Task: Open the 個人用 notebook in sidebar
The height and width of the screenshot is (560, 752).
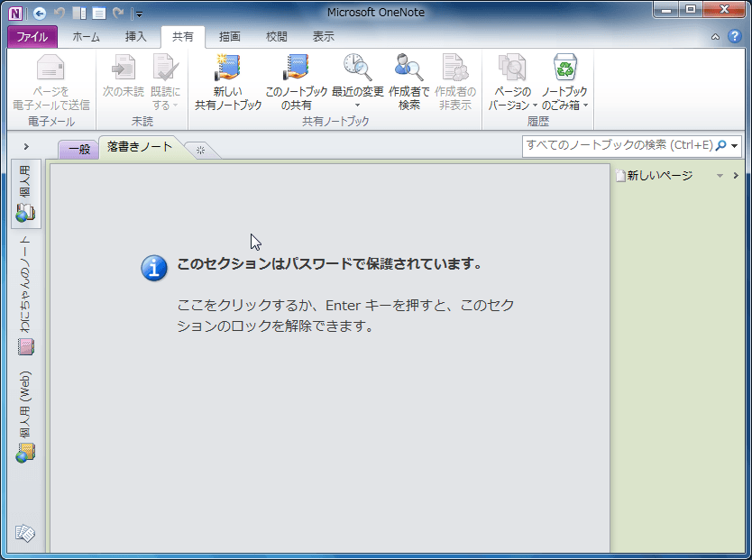Action: (x=25, y=193)
